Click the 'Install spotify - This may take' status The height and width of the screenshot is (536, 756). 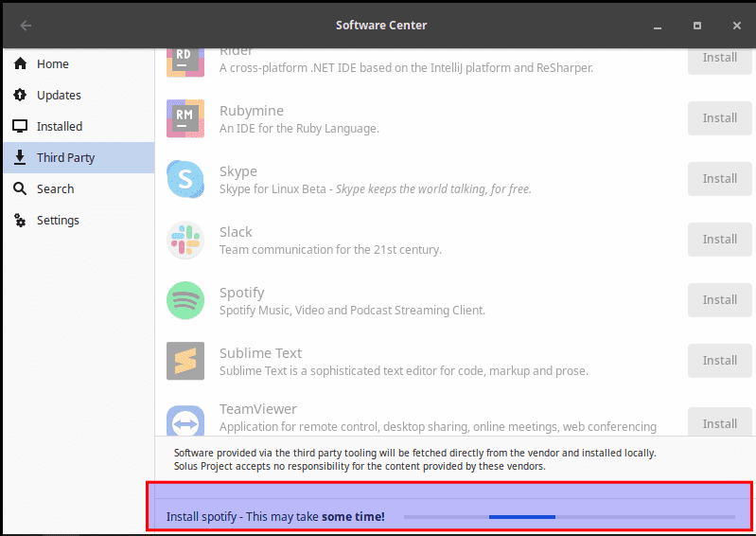pos(275,517)
